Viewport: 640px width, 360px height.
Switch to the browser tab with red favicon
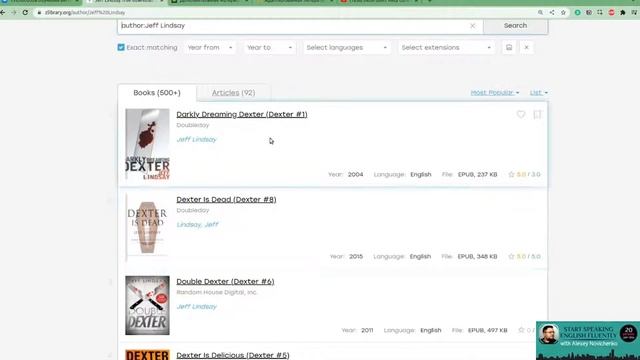click(380, 2)
